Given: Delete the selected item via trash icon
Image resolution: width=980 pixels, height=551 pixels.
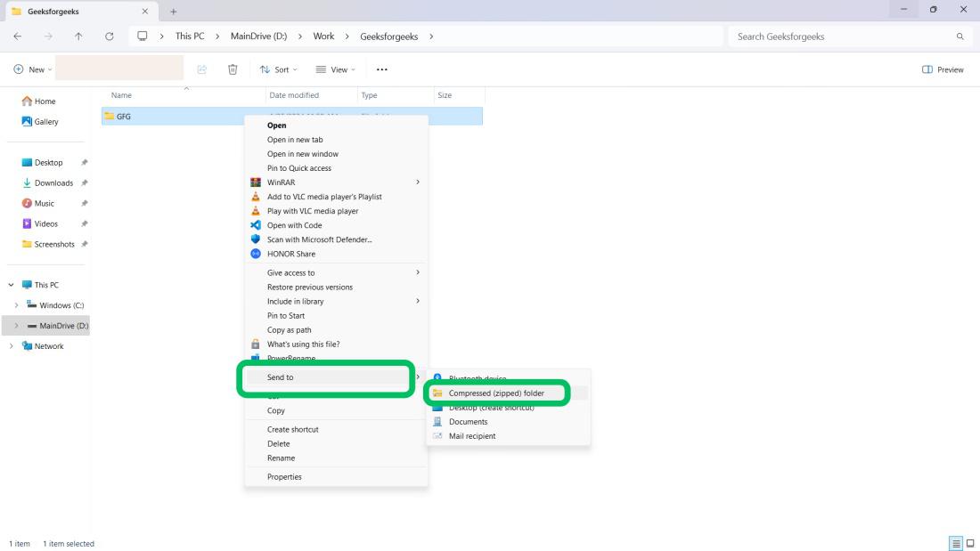Looking at the screenshot, I should (233, 69).
